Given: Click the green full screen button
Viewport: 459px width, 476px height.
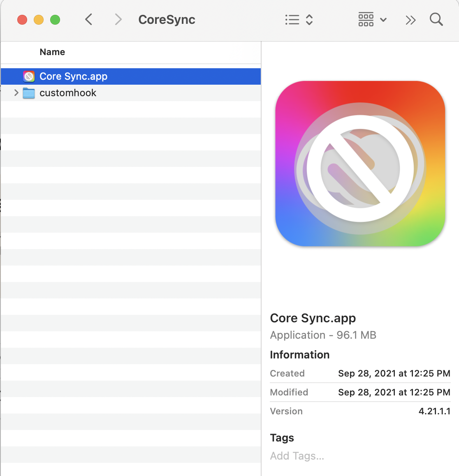Looking at the screenshot, I should click(55, 20).
